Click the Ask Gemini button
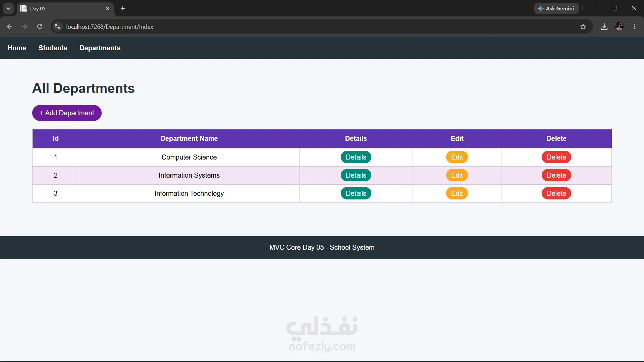 coord(556,8)
